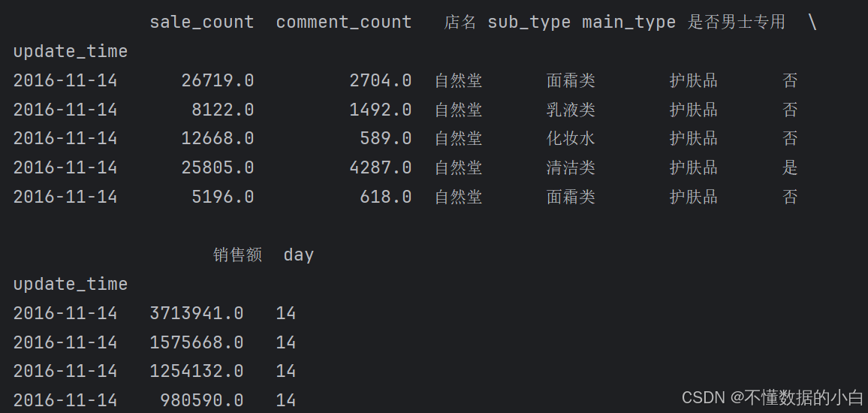Click the sale_count column header
868x413 pixels.
pos(201,22)
